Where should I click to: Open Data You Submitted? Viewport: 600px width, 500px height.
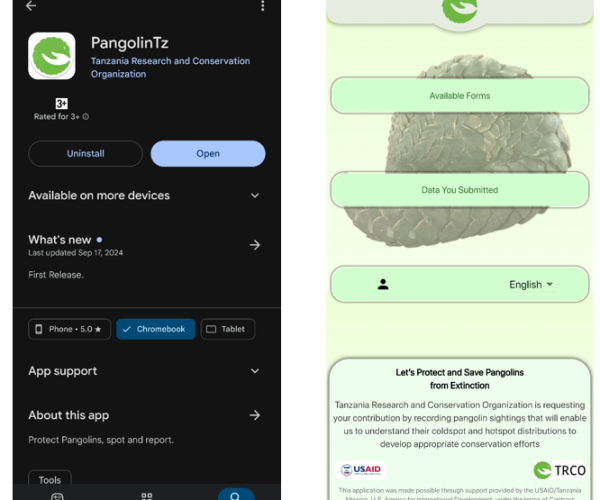460,190
